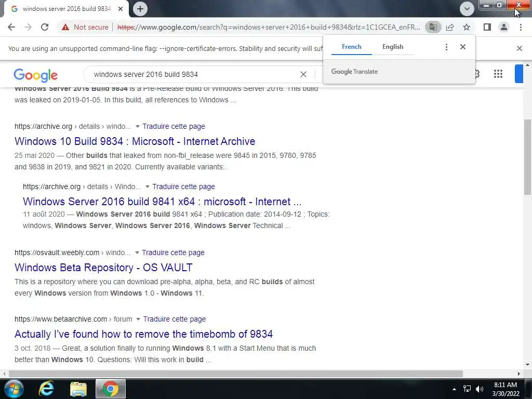Viewport: 532px width, 399px height.
Task: Open the Windows Start menu
Action: tap(14, 389)
